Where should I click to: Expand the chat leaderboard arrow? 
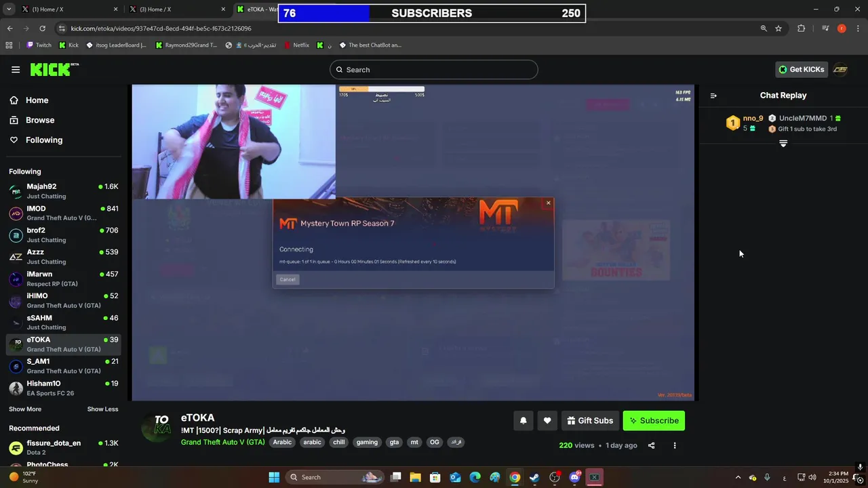tap(783, 144)
